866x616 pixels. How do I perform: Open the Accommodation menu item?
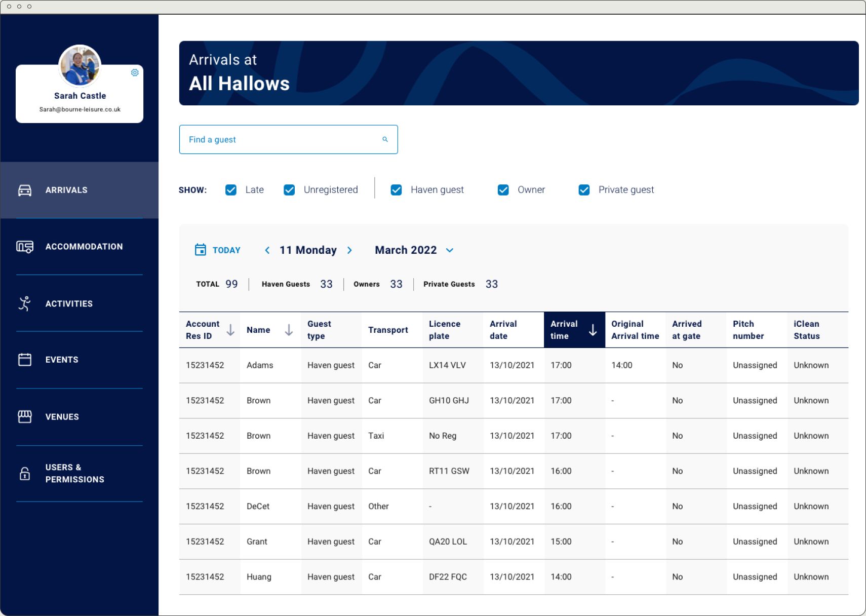pos(80,247)
